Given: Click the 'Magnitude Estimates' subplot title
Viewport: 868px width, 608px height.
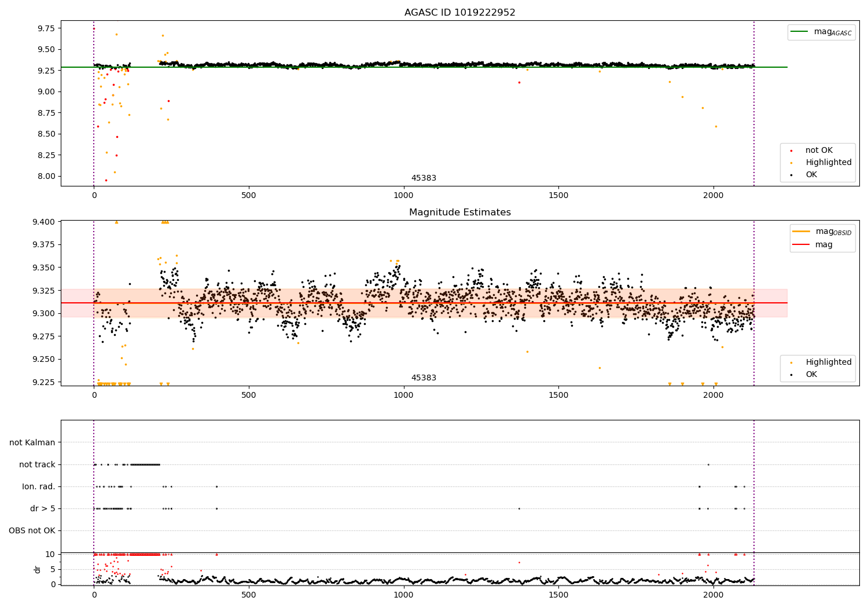Looking at the screenshot, I should pyautogui.click(x=459, y=213).
